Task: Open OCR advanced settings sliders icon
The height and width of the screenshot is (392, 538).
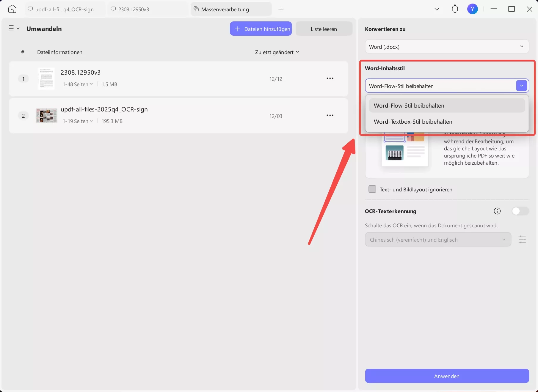Action: (x=522, y=240)
